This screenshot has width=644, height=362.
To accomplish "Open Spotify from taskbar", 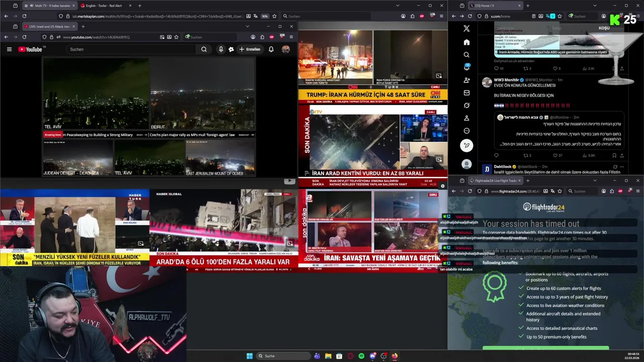I will [361, 356].
